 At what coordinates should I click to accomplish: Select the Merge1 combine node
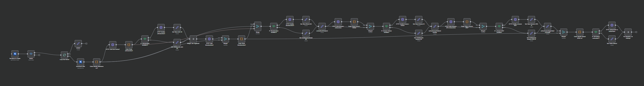point(225,39)
